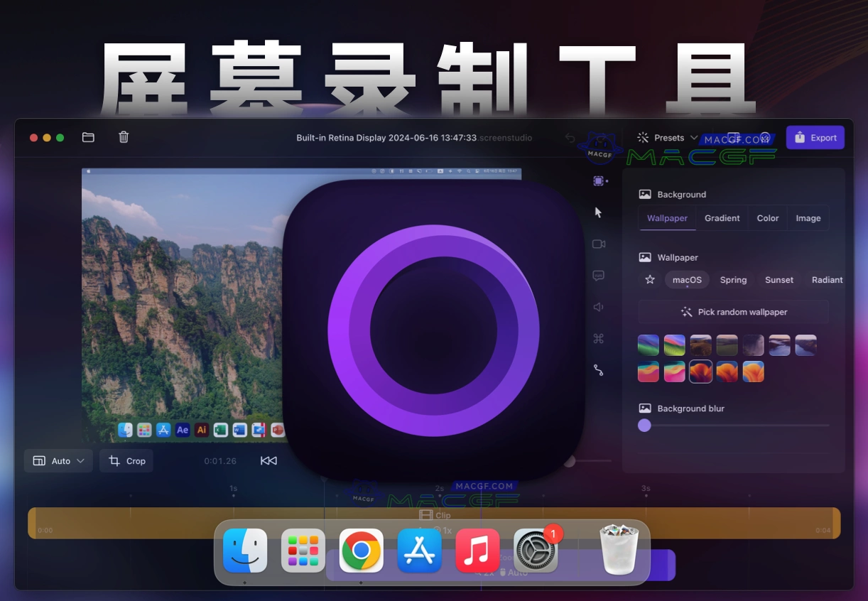Open the Animation path sidebar icon
The height and width of the screenshot is (601, 868).
tap(598, 370)
